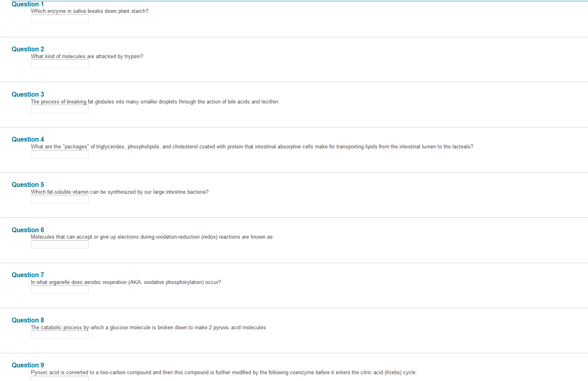Focus the fat-soluble vitamin answer field
The image size is (588, 381).
60,199
